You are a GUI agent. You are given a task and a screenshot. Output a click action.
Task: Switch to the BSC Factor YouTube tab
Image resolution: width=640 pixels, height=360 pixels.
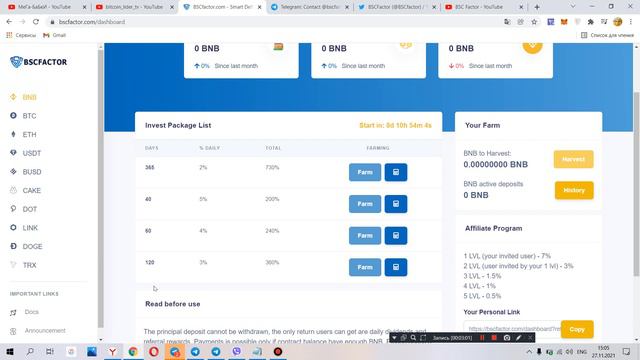[484, 7]
